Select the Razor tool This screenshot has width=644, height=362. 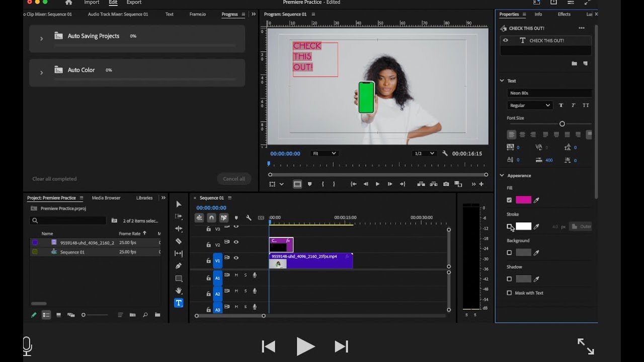[x=179, y=241]
